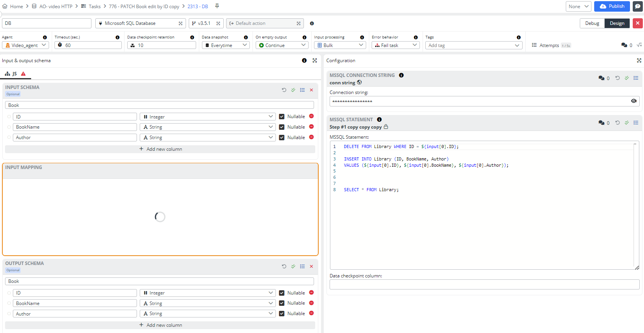This screenshot has width=644, height=333.
Task: Remove the BookName column in Input Schema
Action: [x=311, y=127]
